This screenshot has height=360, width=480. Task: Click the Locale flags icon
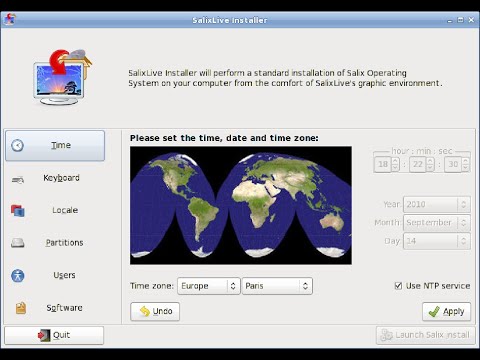tap(18, 211)
